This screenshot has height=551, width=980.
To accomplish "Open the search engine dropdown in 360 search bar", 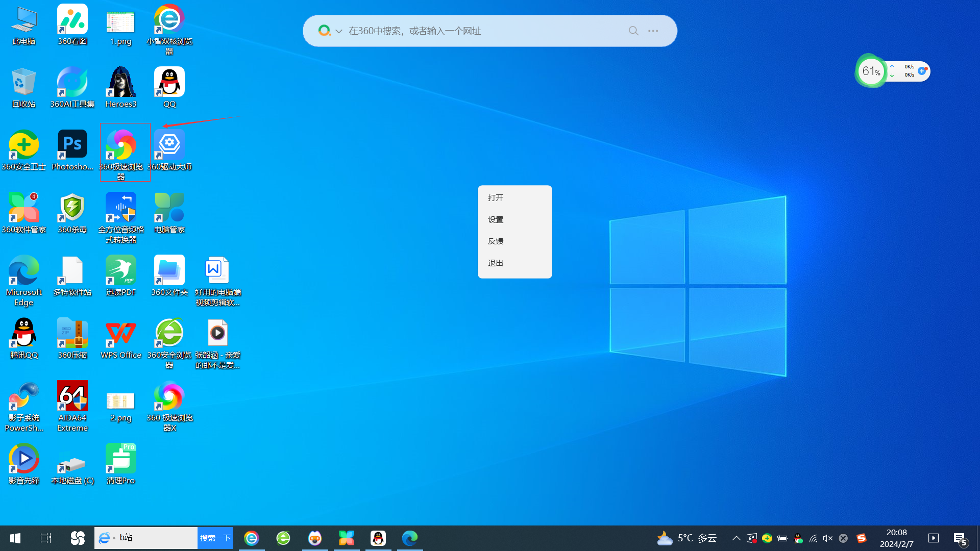I will point(339,31).
